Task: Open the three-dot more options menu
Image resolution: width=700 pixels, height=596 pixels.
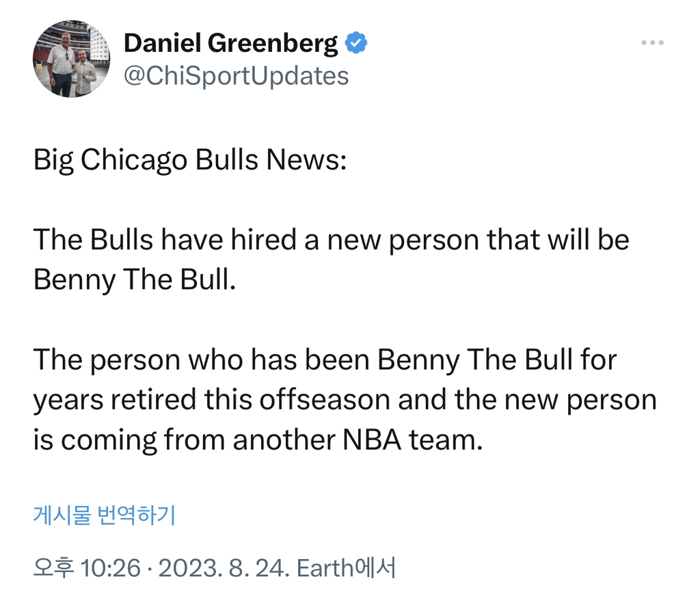Action: (x=652, y=43)
